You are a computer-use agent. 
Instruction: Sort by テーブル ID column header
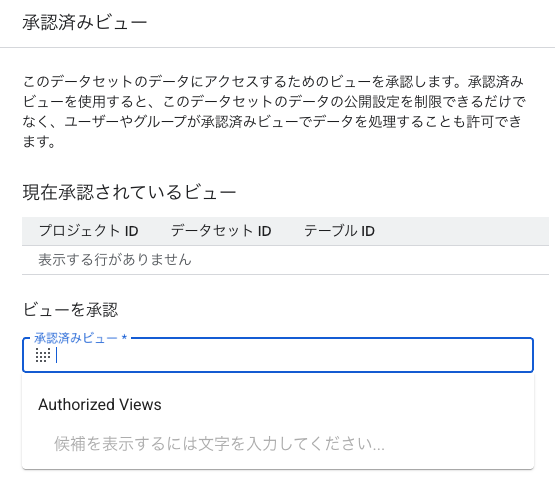(339, 231)
